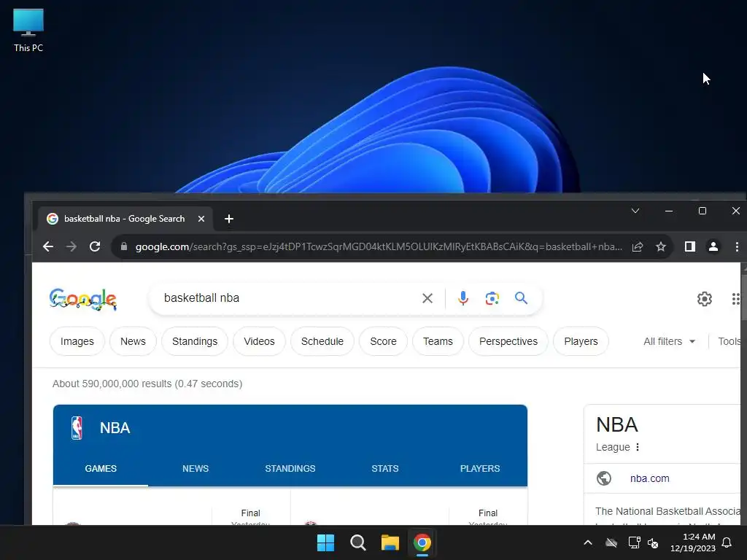Click Chrome's forward navigation arrow
The image size is (747, 560).
pos(71,246)
